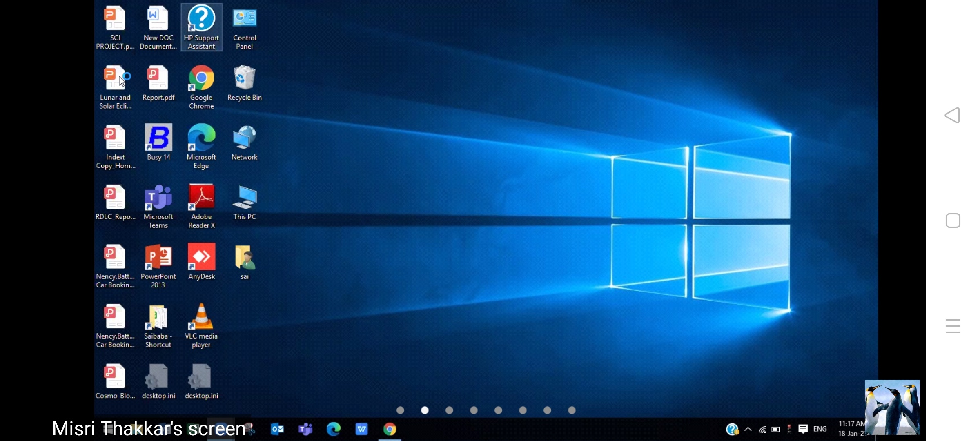Go to the last page indicator dot
Viewport: 980px width, 441px height.
572,410
